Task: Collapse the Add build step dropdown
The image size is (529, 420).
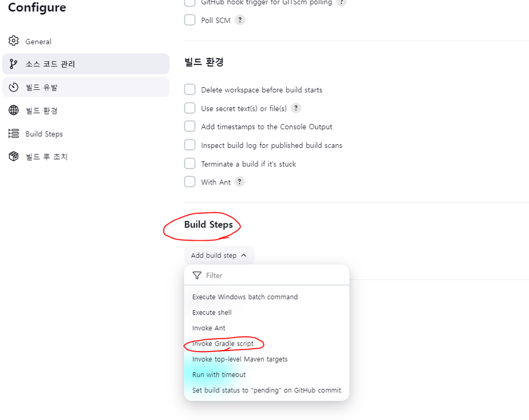Action: coord(219,255)
